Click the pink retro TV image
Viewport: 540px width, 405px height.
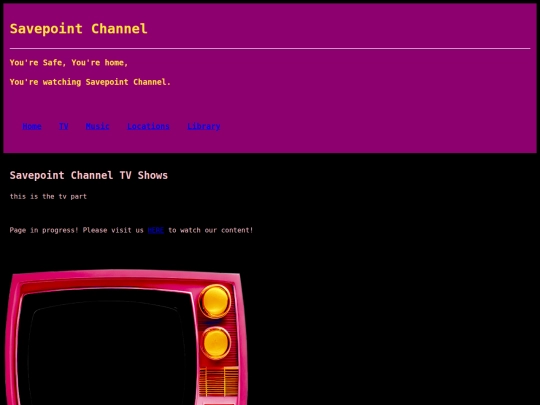[x=126, y=337]
